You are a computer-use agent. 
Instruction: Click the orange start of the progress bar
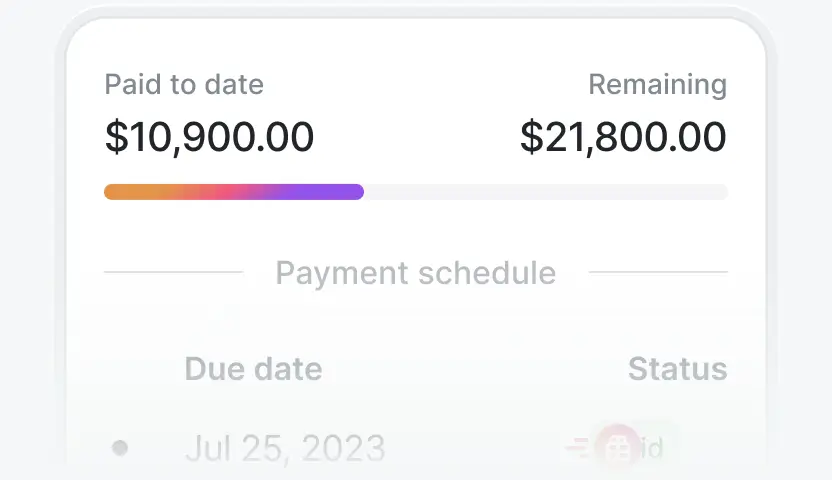pyautogui.click(x=127, y=192)
